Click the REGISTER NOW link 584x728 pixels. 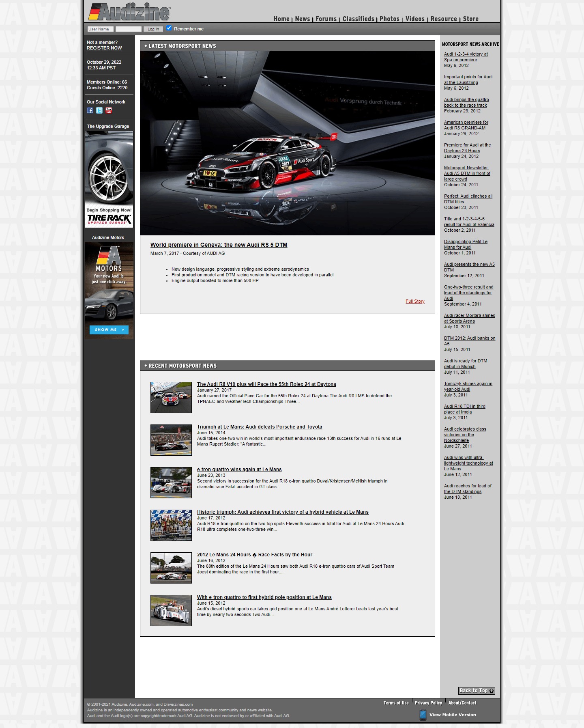104,48
